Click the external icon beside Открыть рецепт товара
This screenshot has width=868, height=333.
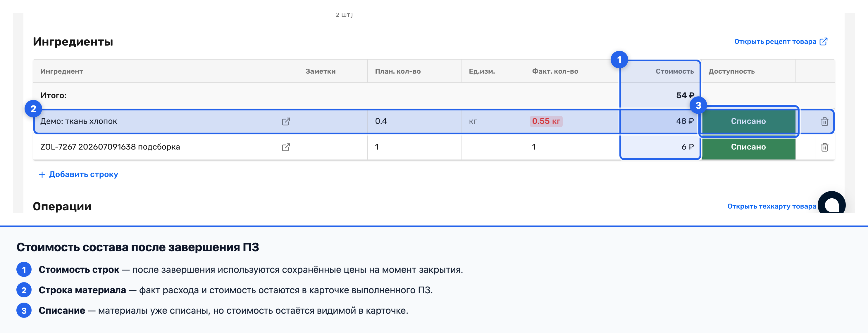click(823, 41)
